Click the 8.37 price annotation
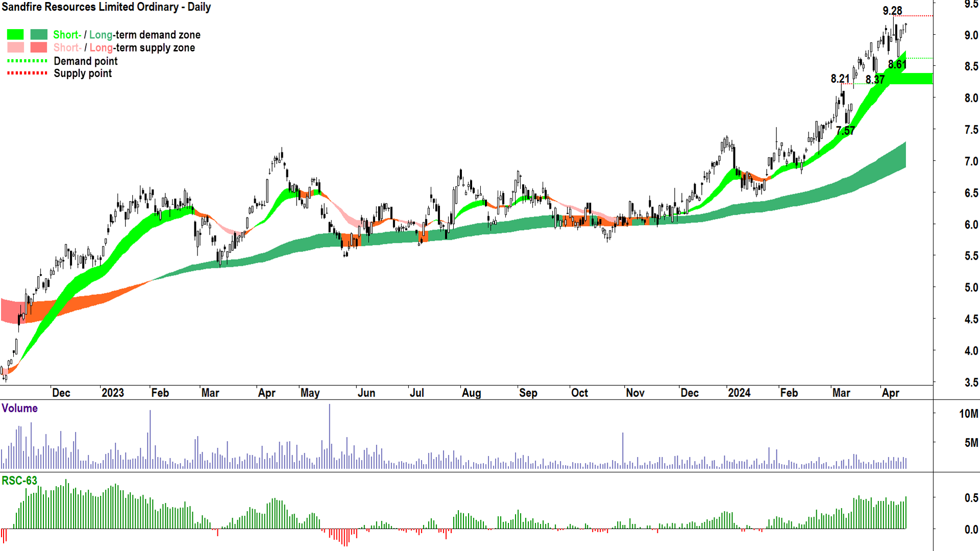This screenshot has width=980, height=551. [x=875, y=80]
